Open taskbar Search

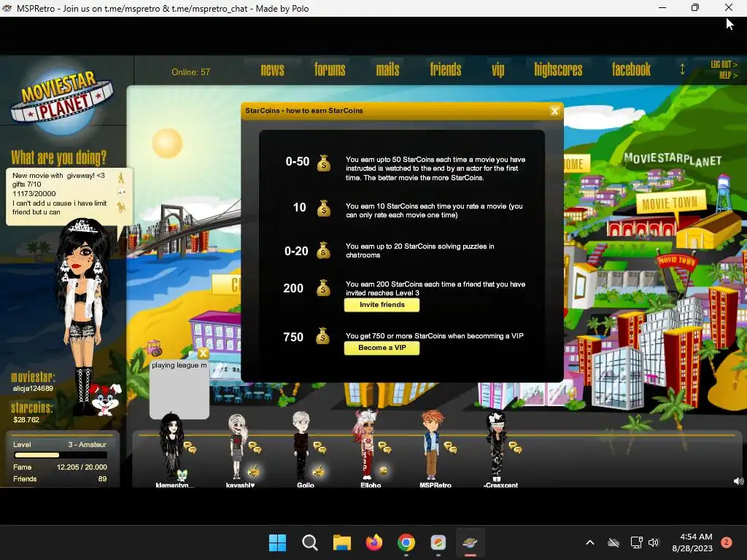coord(309,542)
